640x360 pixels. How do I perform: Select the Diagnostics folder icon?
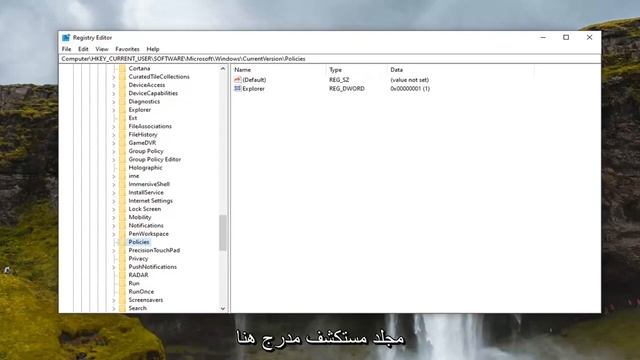122,102
